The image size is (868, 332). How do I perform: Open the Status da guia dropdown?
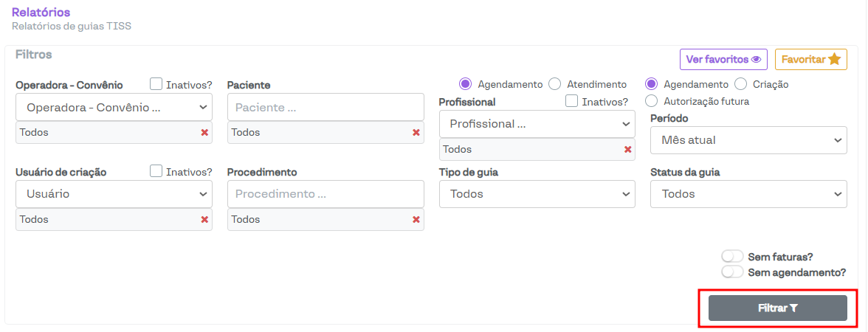click(748, 194)
